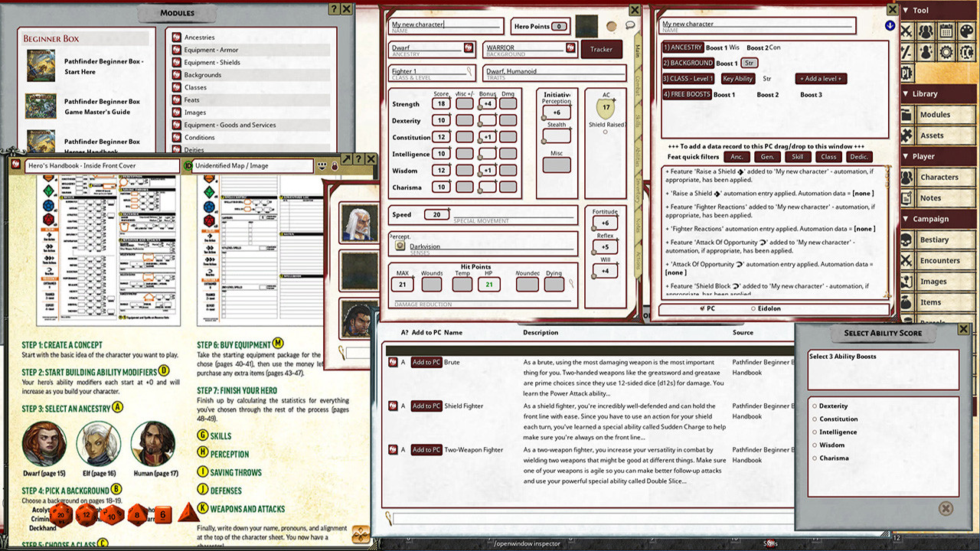Open the Options gear icon
980x551 pixels.
pyautogui.click(x=945, y=51)
